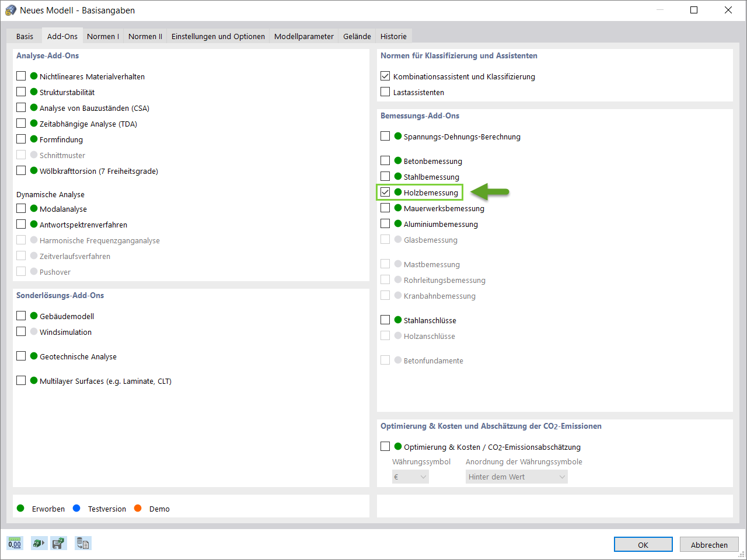Switch to the Normen I tab
Viewport: 747px width, 560px height.
pos(103,36)
